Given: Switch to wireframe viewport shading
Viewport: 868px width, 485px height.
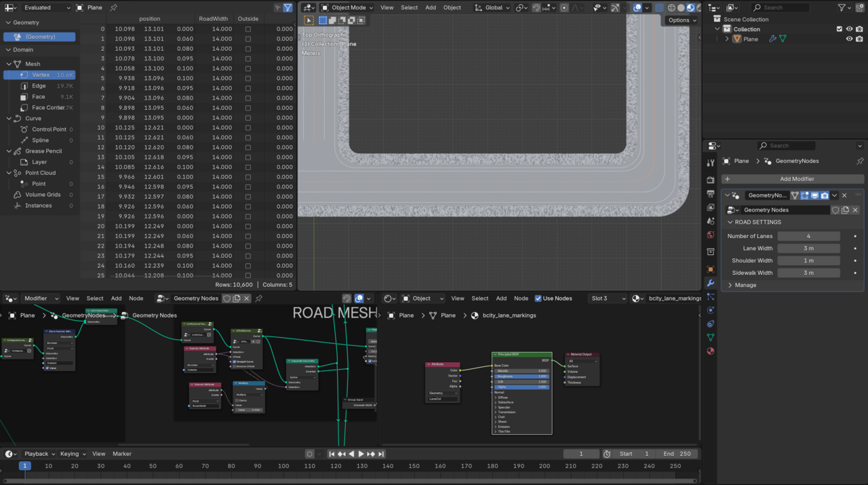Looking at the screenshot, I should pos(671,7).
